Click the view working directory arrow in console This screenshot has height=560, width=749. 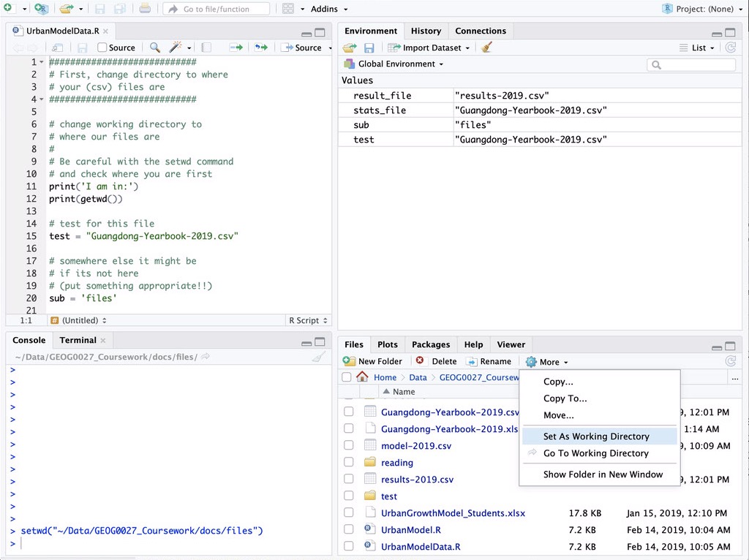point(206,356)
